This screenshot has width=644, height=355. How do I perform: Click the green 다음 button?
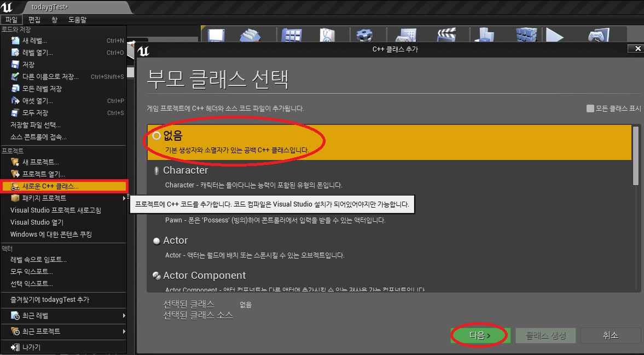[x=480, y=336]
